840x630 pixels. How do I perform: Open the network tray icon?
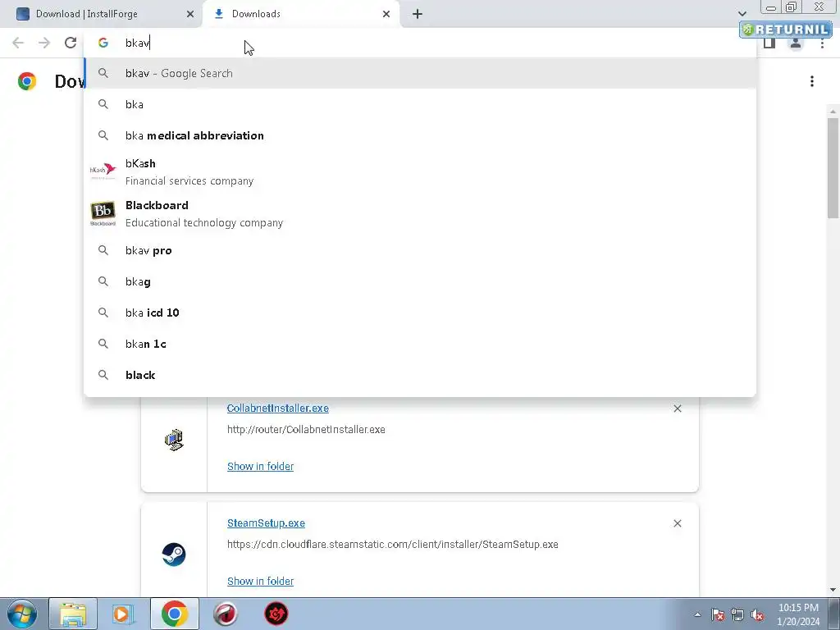(x=737, y=614)
